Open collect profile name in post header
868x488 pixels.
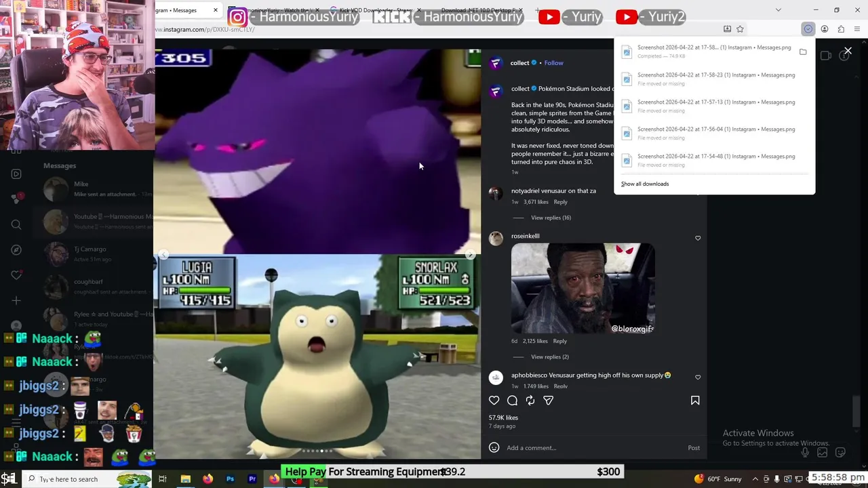(x=519, y=63)
